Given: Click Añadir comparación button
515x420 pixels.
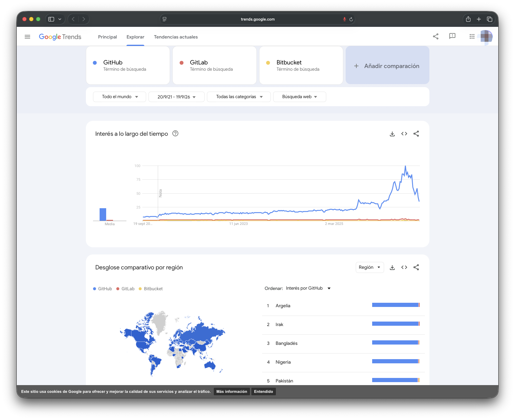Looking at the screenshot, I should tap(387, 65).
